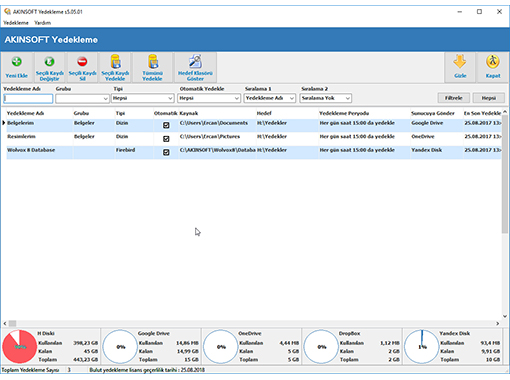Click the vertical scrollbar down arrow
The width and height of the screenshot is (510, 380).
pos(505,316)
